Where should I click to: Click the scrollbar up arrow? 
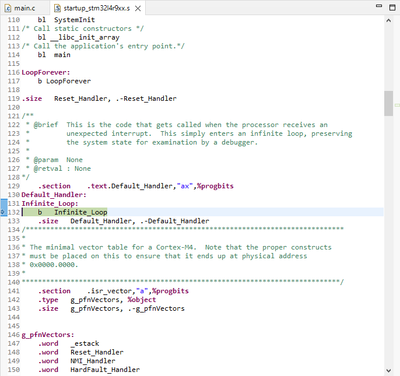389,20
